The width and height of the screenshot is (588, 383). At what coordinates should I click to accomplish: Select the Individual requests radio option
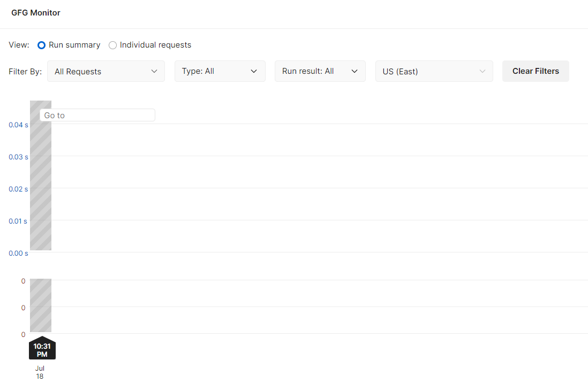[x=112, y=45]
